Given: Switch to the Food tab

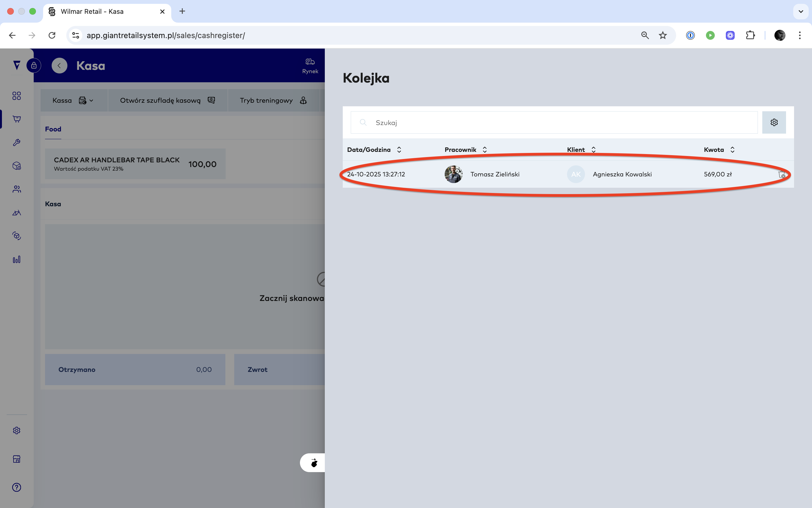Looking at the screenshot, I should point(53,129).
